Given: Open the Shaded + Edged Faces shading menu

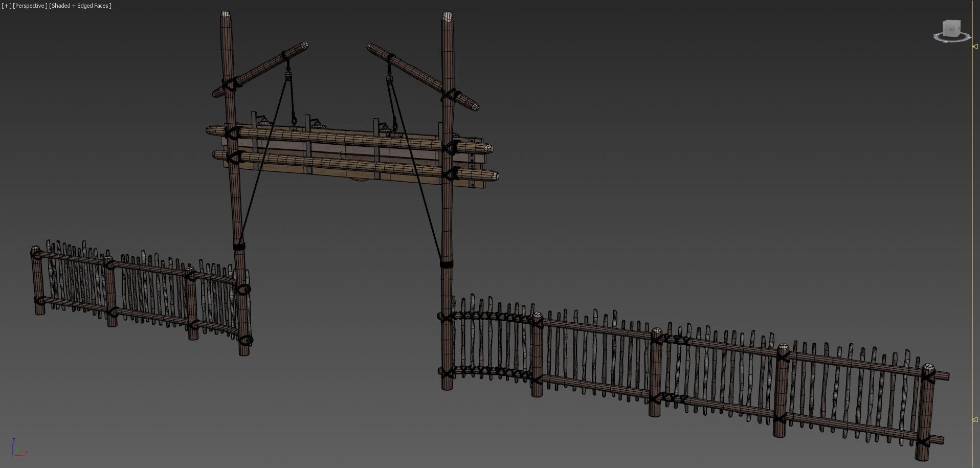Looking at the screenshot, I should pyautogui.click(x=80, y=6).
